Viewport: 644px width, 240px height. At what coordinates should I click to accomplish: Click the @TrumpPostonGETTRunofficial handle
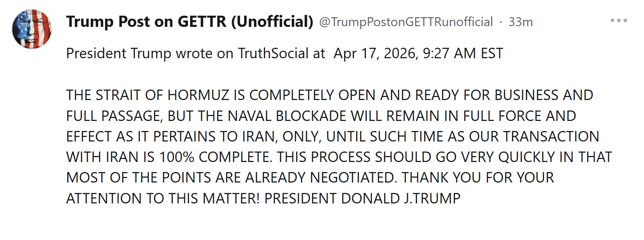click(406, 22)
